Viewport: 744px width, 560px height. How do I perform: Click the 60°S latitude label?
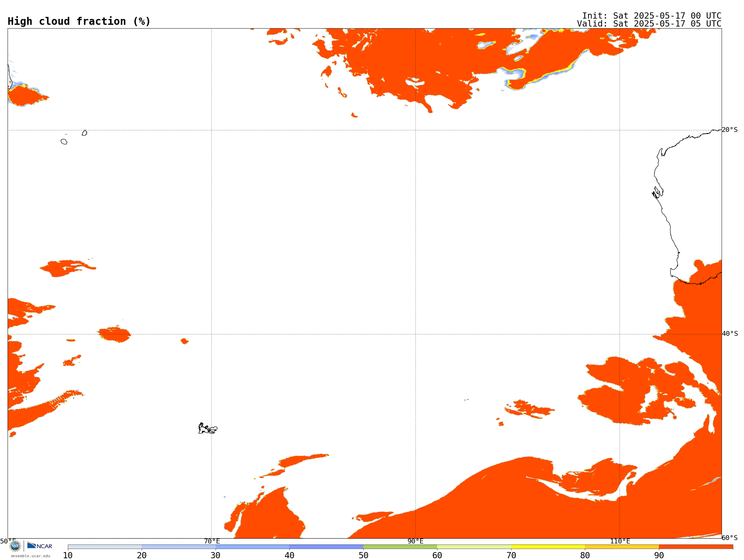(x=730, y=538)
